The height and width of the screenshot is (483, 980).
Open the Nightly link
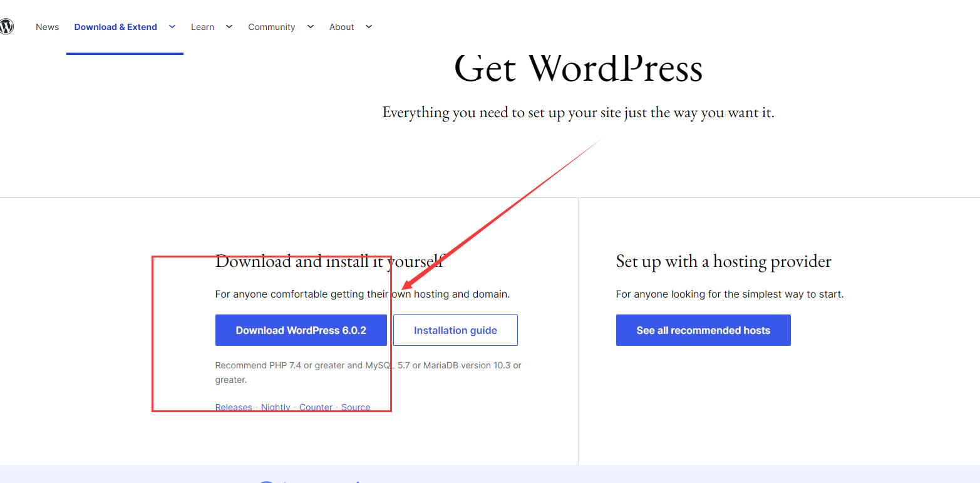(x=276, y=407)
